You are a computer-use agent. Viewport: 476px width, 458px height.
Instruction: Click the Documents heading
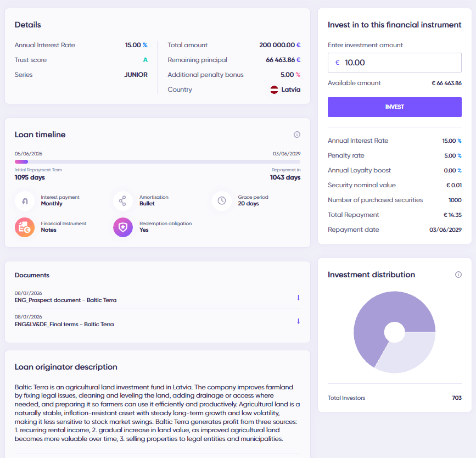32,275
